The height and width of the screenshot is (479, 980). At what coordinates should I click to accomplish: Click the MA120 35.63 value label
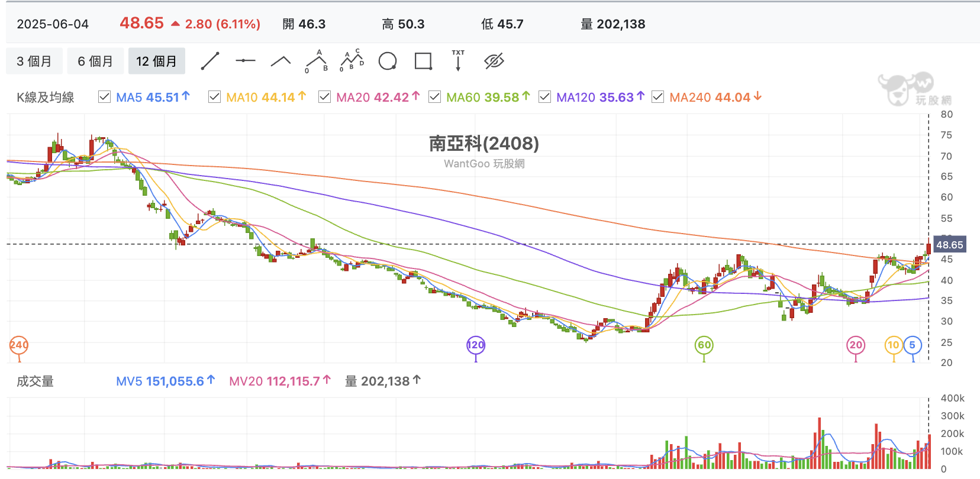(600, 97)
